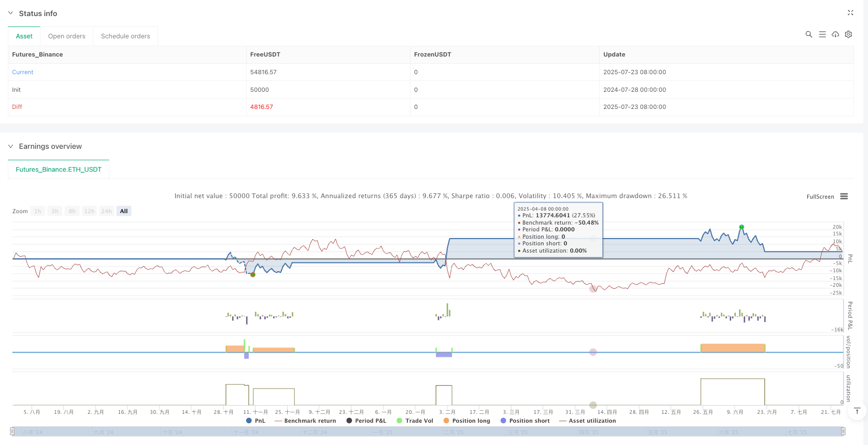Viewport: 868px width, 445px height.
Task: Set chart zoom to 12h
Action: click(90, 211)
